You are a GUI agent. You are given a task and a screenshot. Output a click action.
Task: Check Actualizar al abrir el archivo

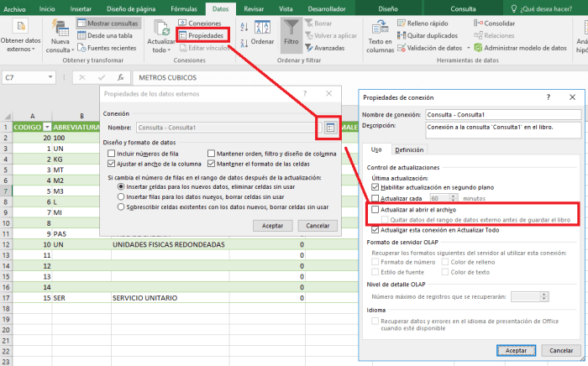(x=375, y=210)
